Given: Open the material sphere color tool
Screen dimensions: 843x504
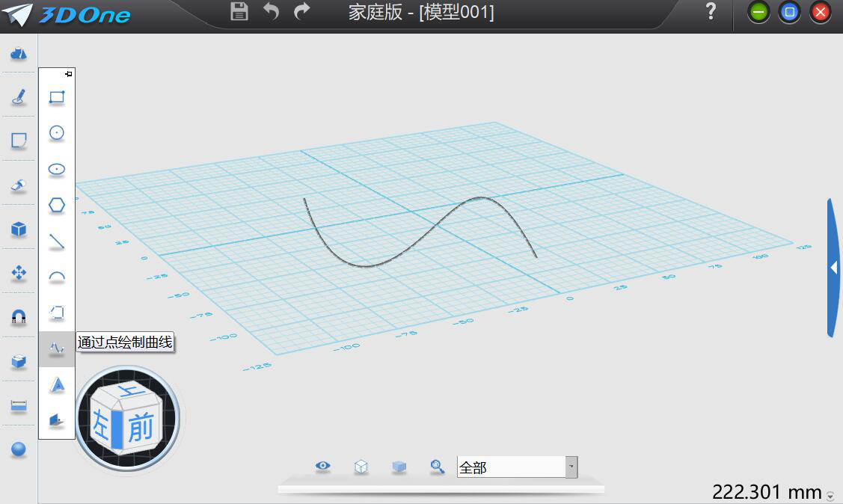Looking at the screenshot, I should (x=18, y=449).
